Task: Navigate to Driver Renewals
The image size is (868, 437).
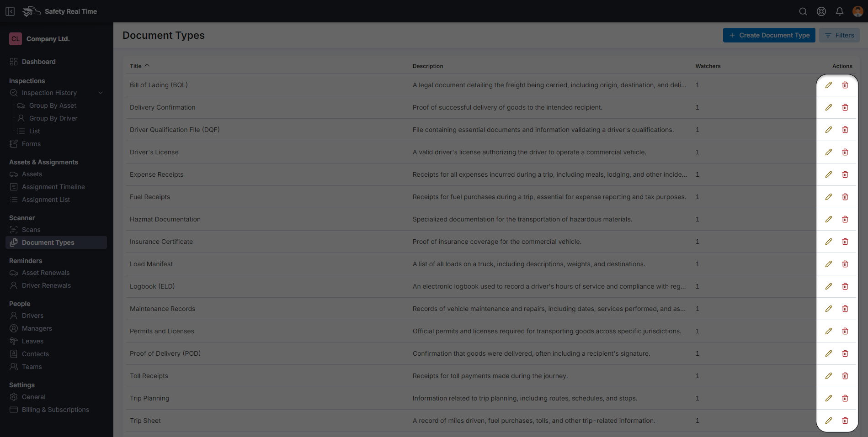Action: click(46, 285)
